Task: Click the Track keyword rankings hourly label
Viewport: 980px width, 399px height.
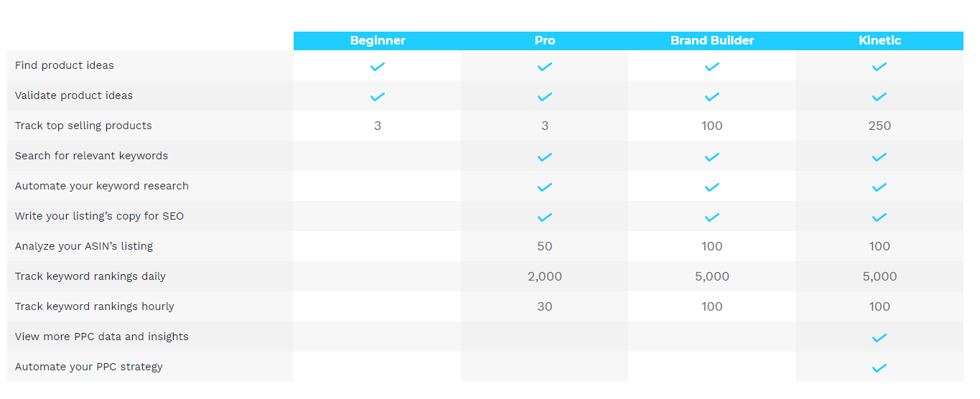Action: (95, 306)
